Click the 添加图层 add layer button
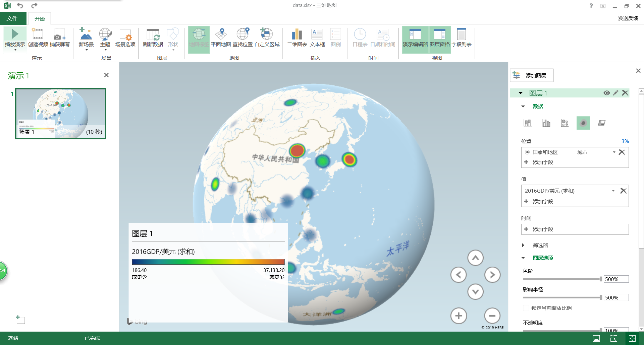Viewport: 644px width, 345px height. pos(532,75)
